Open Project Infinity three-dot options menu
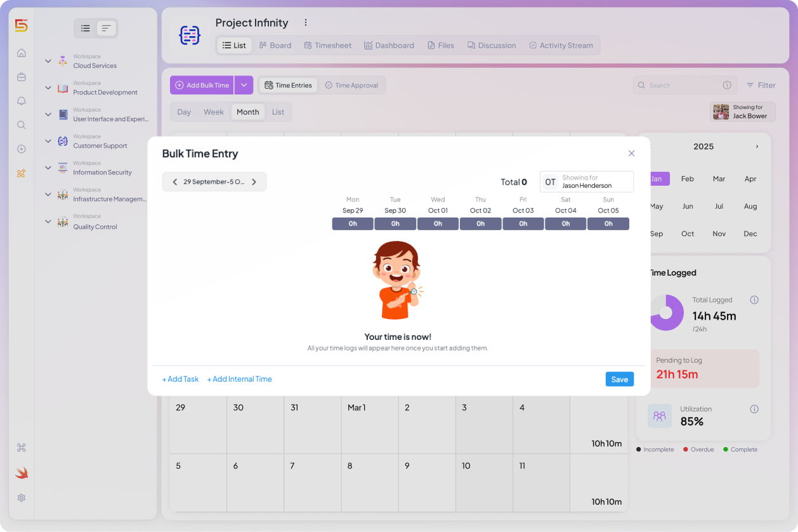The height and width of the screenshot is (532, 798). (x=305, y=23)
